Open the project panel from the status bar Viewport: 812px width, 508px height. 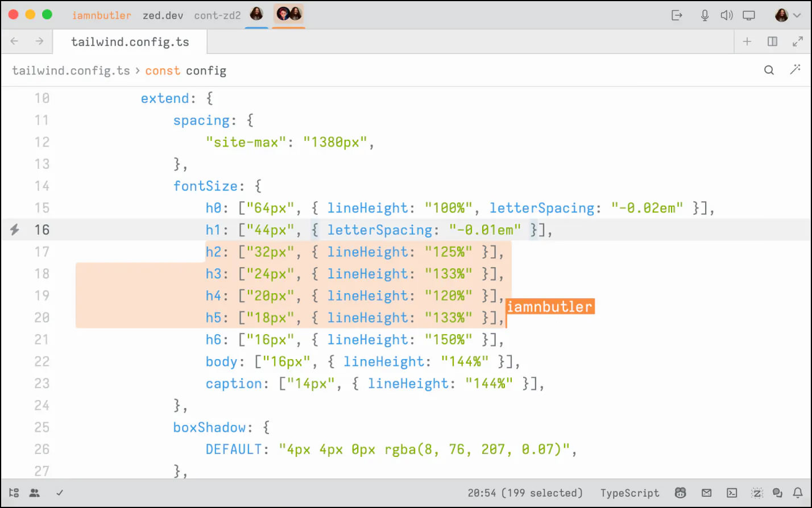(x=14, y=493)
